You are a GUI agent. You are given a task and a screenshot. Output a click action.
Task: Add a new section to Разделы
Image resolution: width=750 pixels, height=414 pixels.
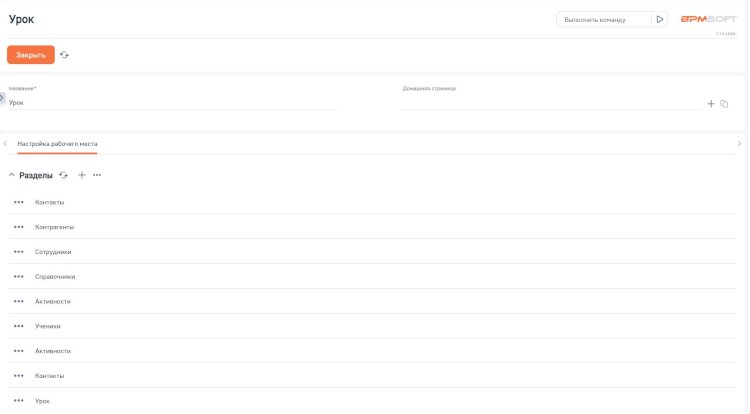coord(82,175)
